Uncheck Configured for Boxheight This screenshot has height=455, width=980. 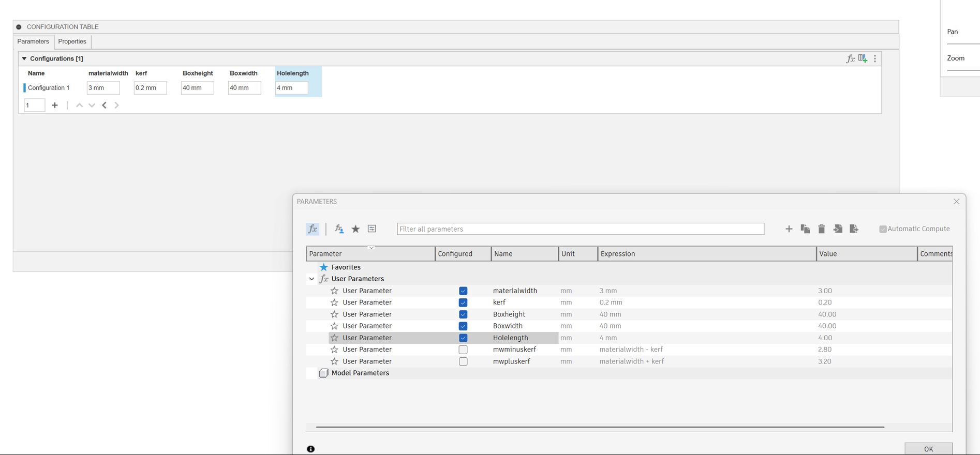(463, 314)
